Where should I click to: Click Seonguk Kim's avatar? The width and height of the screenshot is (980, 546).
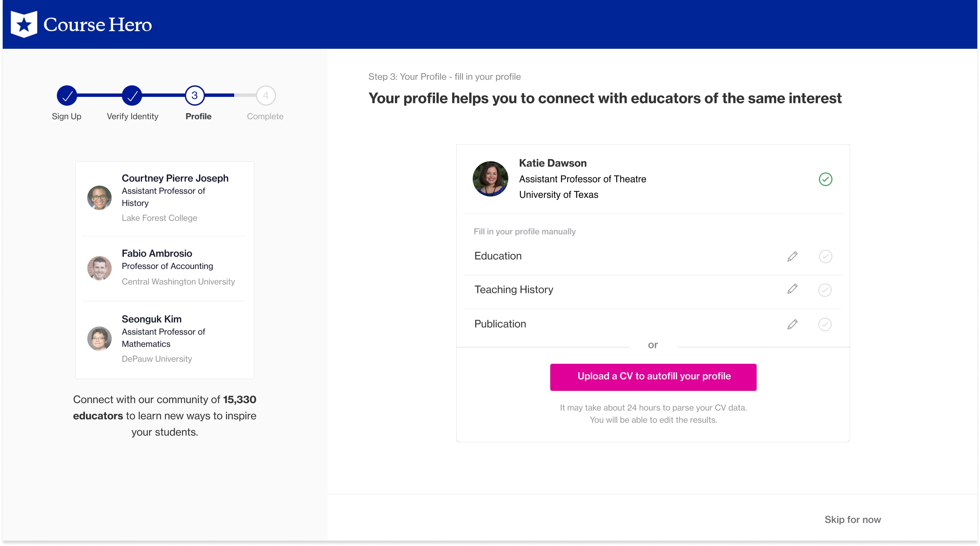[99, 338]
